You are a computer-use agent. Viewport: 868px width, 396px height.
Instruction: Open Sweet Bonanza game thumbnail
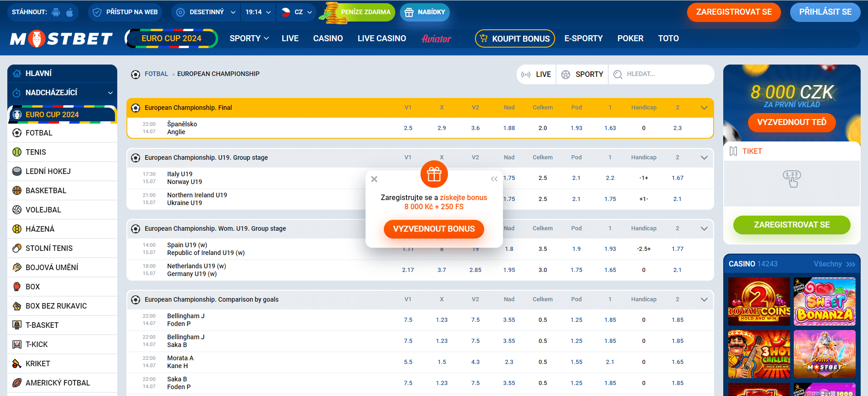click(824, 301)
